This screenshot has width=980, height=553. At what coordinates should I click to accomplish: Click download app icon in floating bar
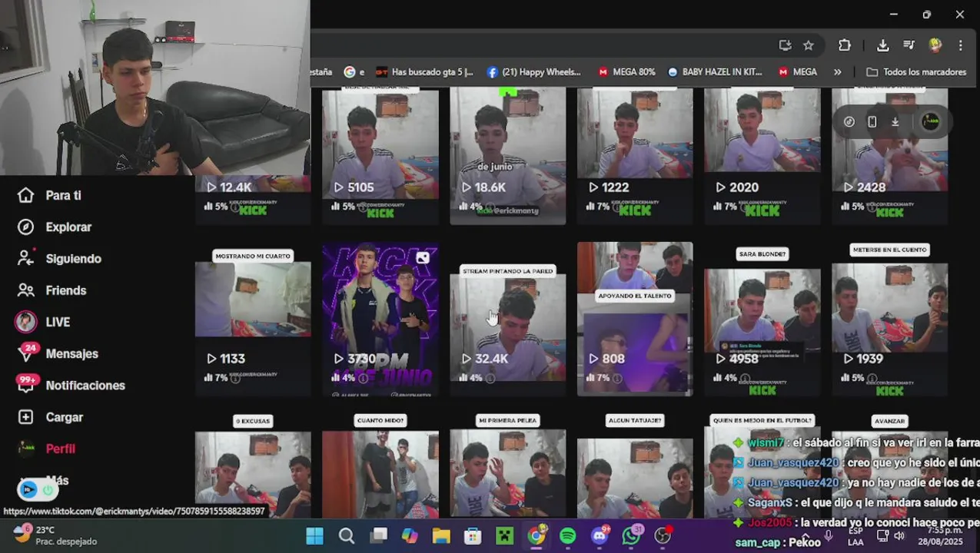click(x=895, y=121)
